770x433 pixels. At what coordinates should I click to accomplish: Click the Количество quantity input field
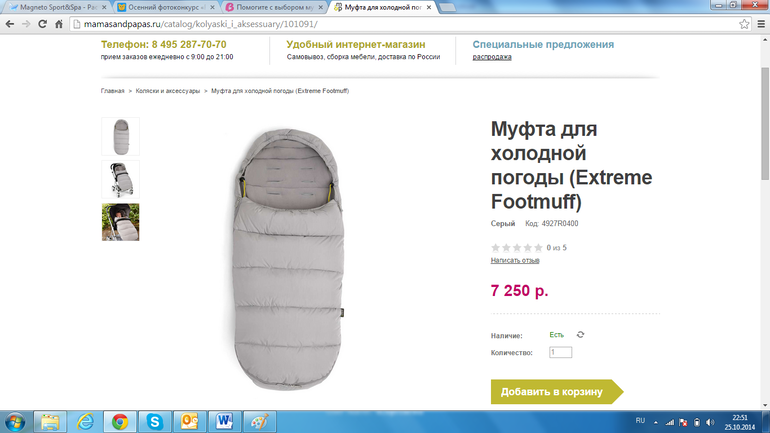click(560, 352)
